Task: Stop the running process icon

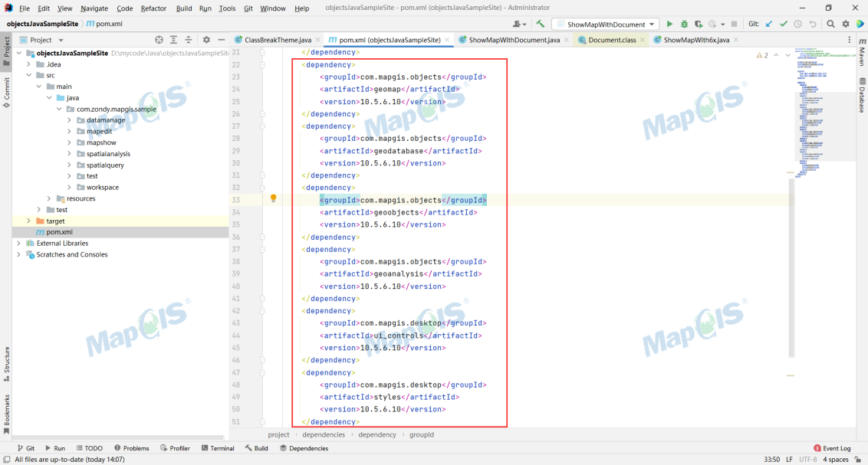Action: (734, 25)
